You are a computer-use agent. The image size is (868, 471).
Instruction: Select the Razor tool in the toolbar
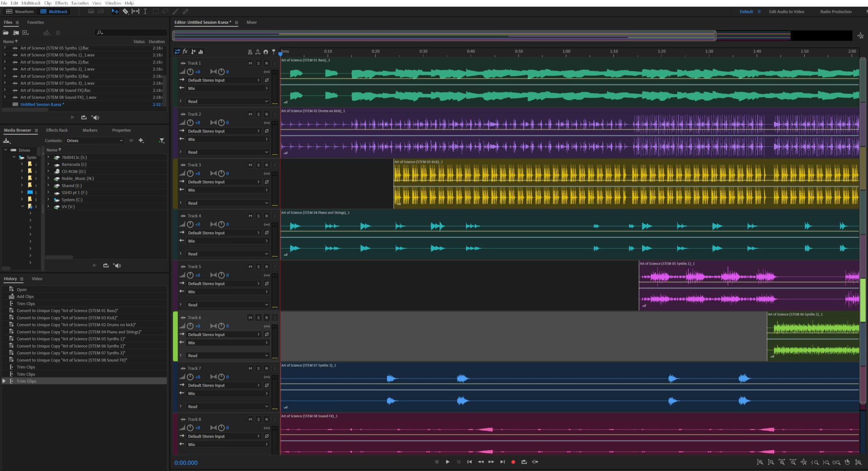[x=125, y=11]
